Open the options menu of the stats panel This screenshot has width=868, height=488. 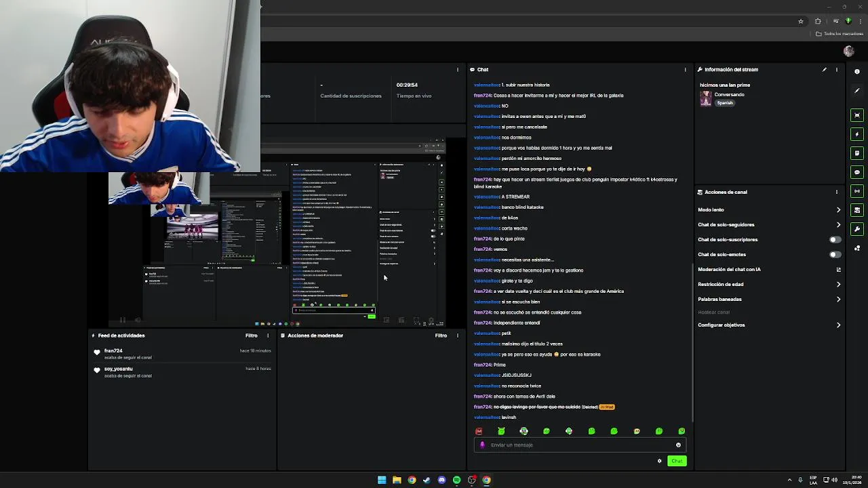tap(458, 69)
